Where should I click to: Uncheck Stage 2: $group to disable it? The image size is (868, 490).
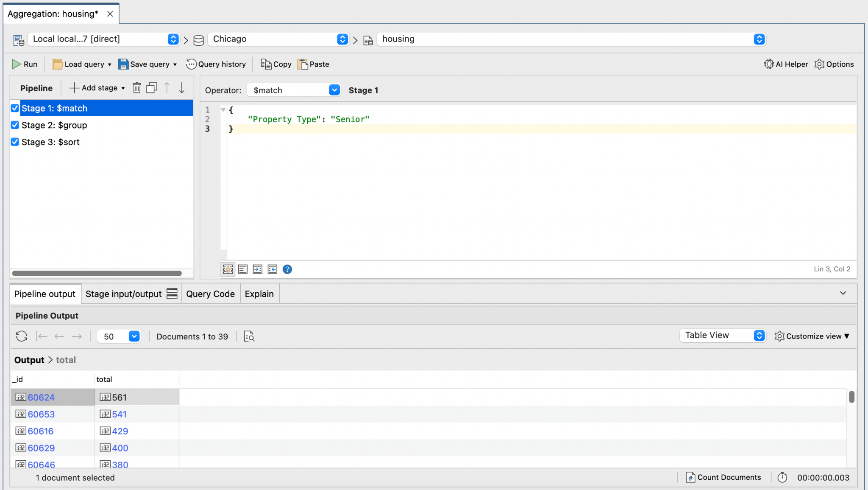point(14,125)
